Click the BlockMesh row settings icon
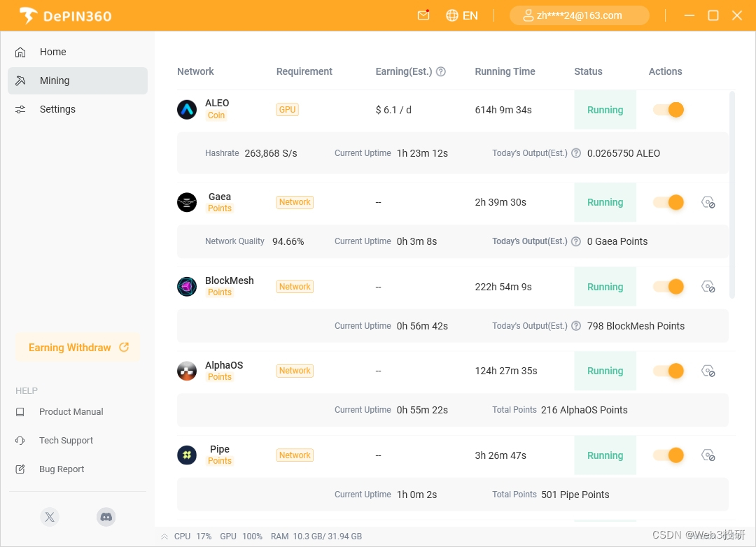The width and height of the screenshot is (756, 547). [x=708, y=287]
